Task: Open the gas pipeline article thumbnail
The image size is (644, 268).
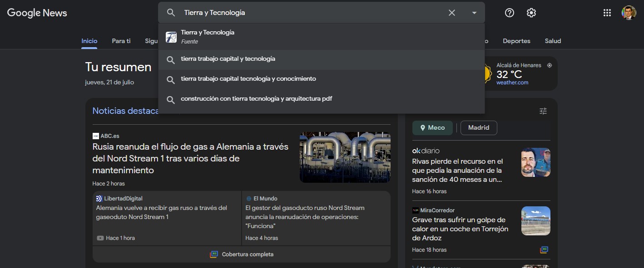Action: coord(345,157)
